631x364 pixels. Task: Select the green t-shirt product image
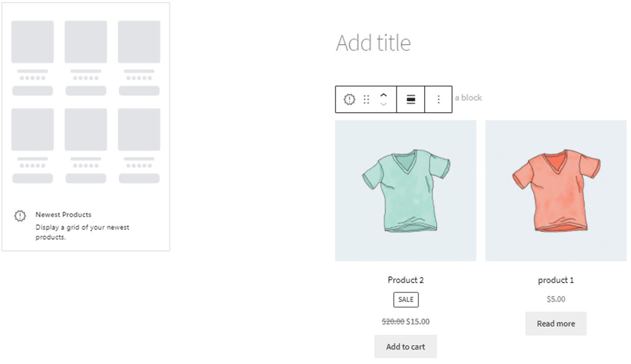(405, 191)
